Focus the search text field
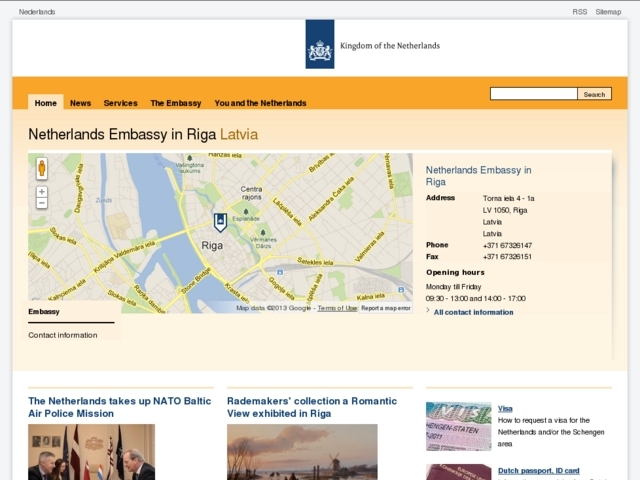640x480 pixels. pos(534,93)
